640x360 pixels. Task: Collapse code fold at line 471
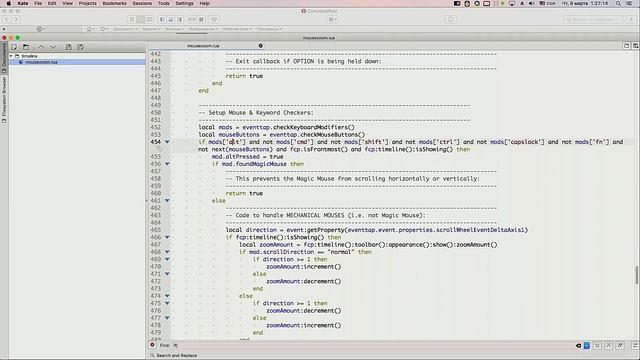(x=167, y=274)
